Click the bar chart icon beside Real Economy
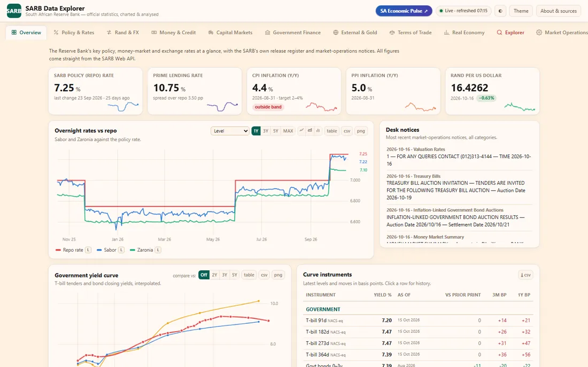Image resolution: width=588 pixels, height=367 pixels. click(447, 33)
